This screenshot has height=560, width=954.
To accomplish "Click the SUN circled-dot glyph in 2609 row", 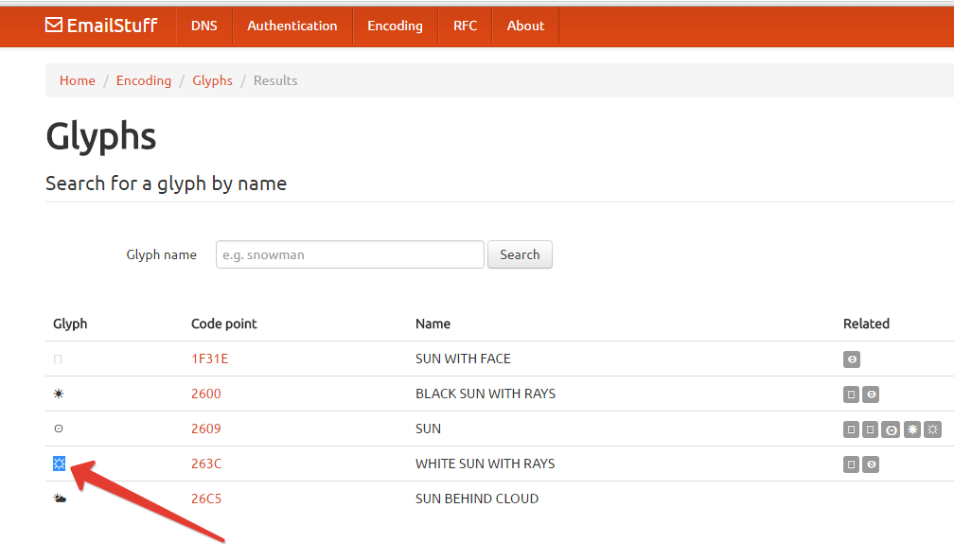I will pos(59,429).
